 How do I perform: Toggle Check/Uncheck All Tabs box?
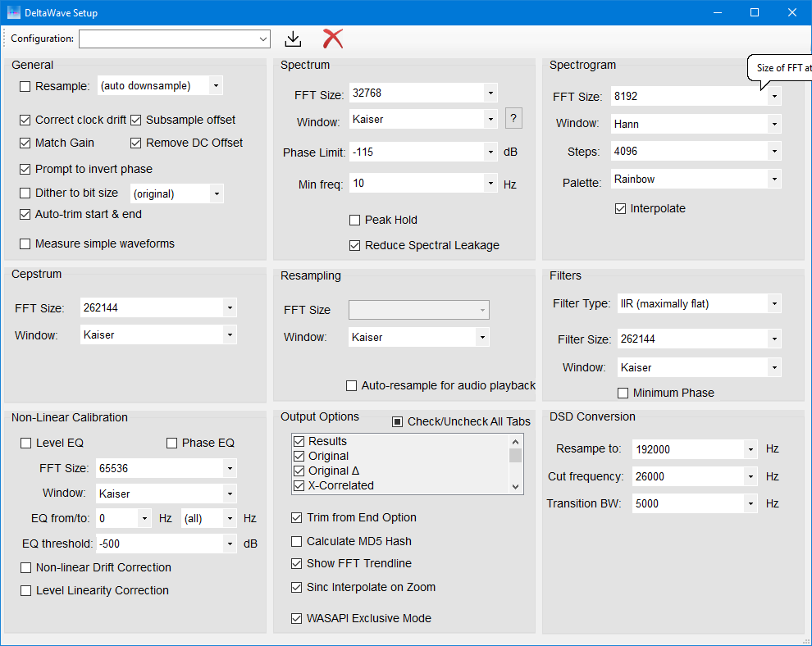[x=397, y=421]
